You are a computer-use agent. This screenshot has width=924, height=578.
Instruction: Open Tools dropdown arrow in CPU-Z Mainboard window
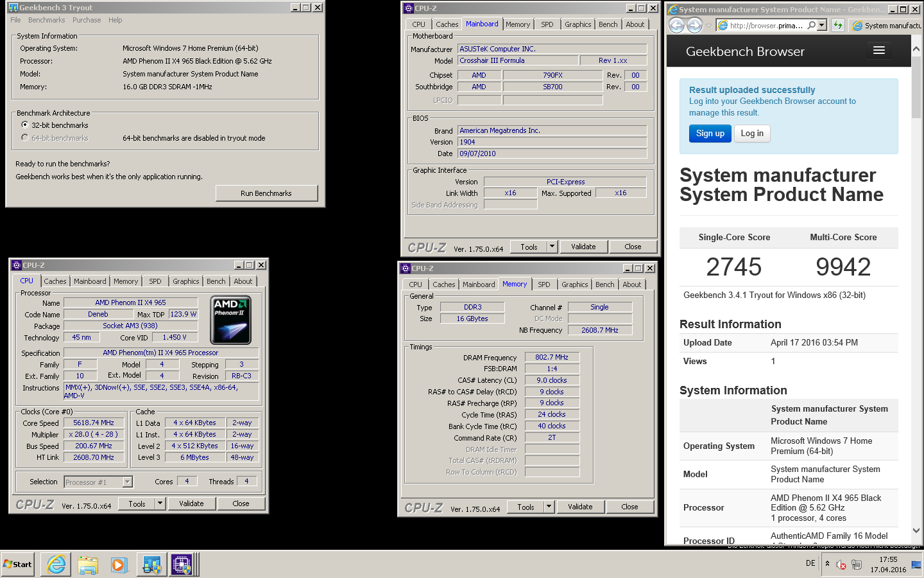coord(552,247)
